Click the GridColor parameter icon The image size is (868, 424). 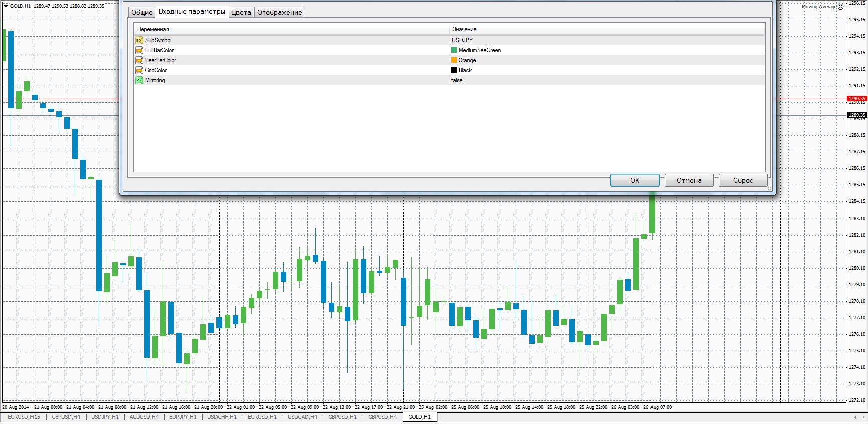click(x=139, y=70)
